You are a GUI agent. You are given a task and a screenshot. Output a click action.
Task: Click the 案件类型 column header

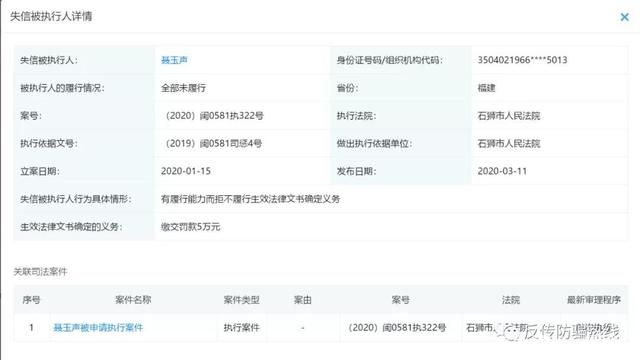(242, 300)
